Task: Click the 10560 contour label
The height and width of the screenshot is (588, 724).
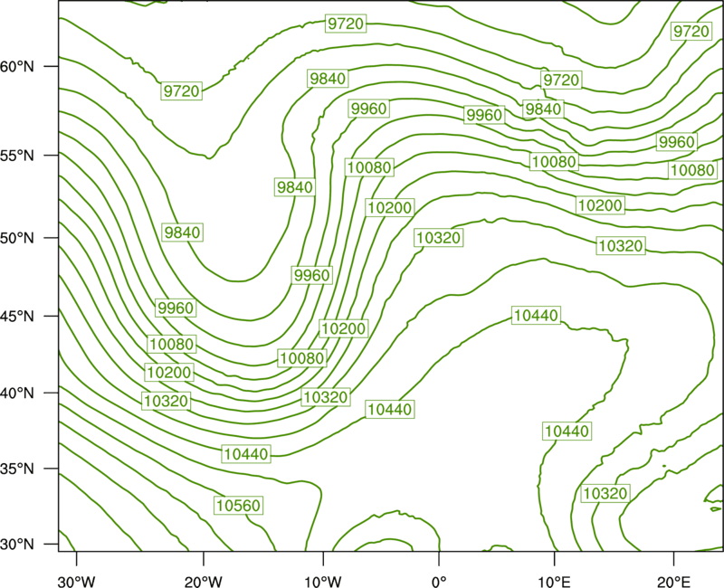Action: pyautogui.click(x=239, y=506)
